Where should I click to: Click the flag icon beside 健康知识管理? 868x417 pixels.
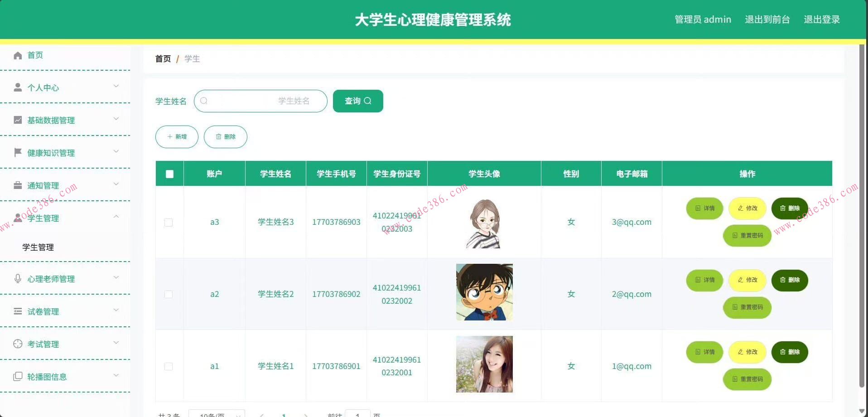(x=18, y=152)
